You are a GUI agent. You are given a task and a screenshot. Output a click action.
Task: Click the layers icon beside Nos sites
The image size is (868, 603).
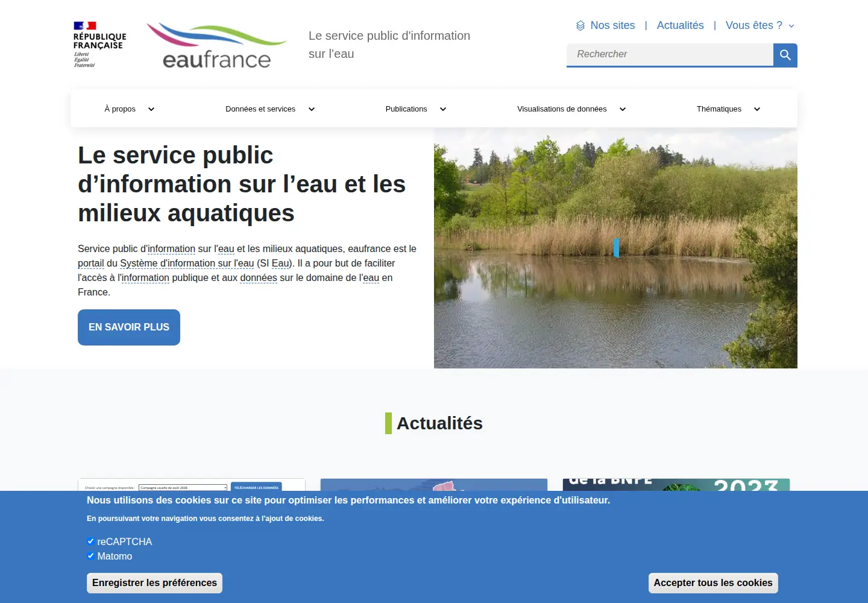580,25
